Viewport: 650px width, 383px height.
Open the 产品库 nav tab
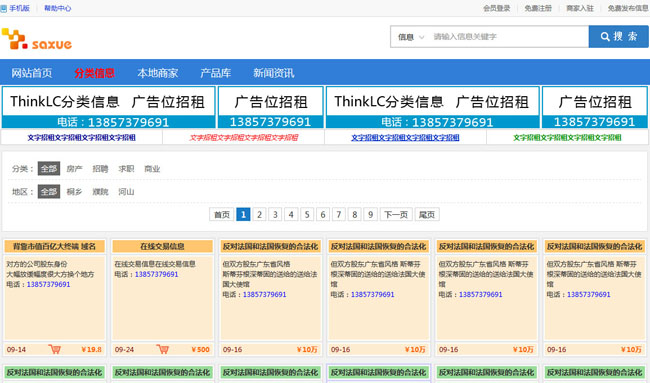pyautogui.click(x=216, y=73)
